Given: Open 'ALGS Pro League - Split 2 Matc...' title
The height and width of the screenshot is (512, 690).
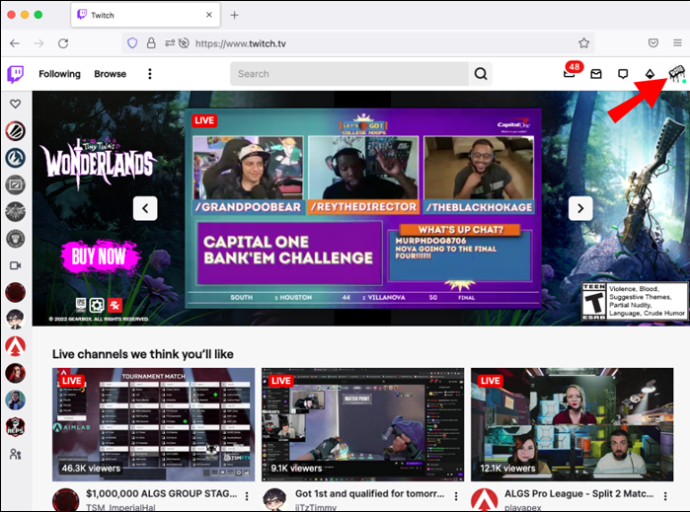Looking at the screenshot, I should tap(579, 494).
